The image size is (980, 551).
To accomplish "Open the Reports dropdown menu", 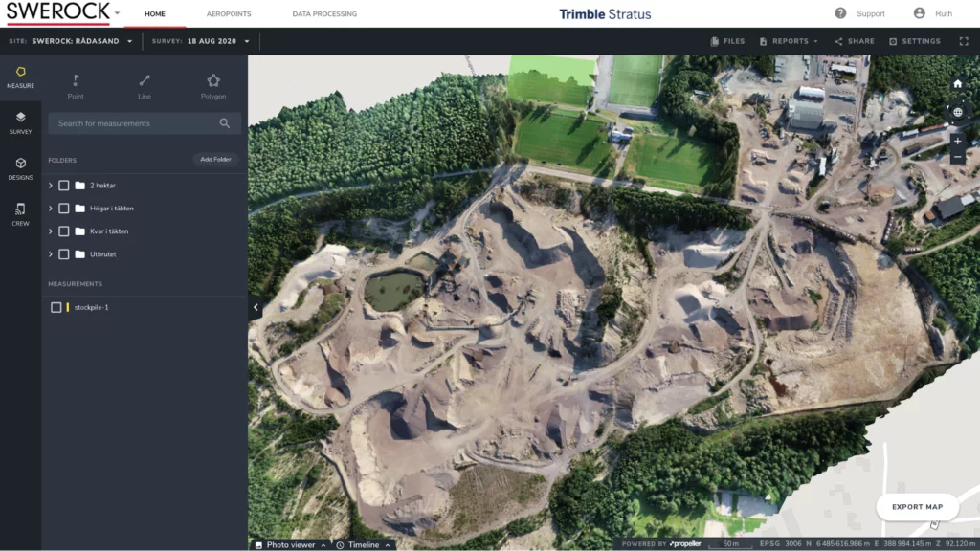I will pos(790,41).
